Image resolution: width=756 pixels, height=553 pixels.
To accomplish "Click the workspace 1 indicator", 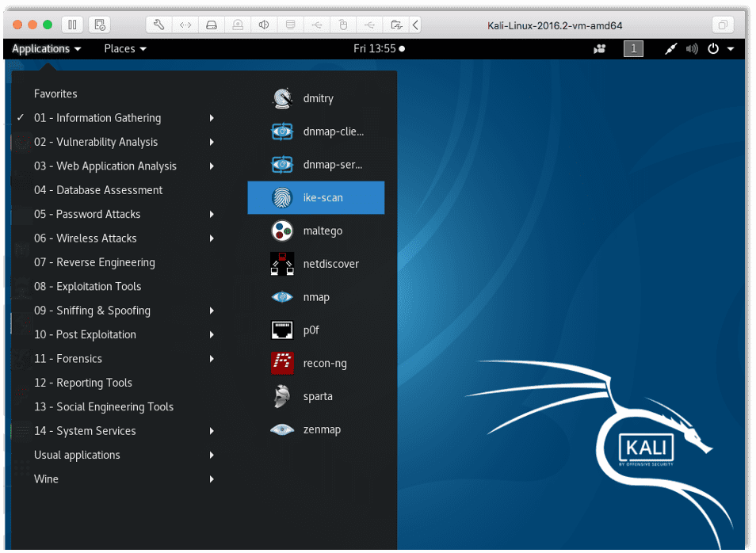I will [633, 48].
